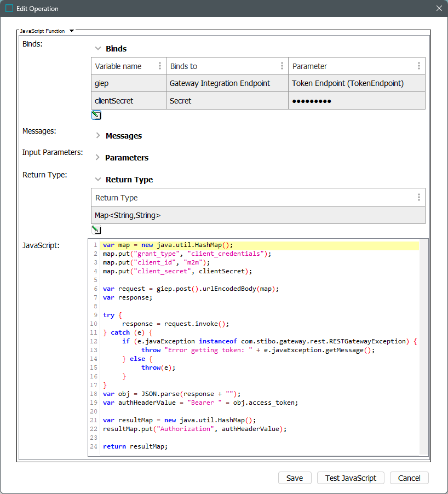Click the edit icon below Binds table
The image size is (448, 494).
(x=96, y=115)
